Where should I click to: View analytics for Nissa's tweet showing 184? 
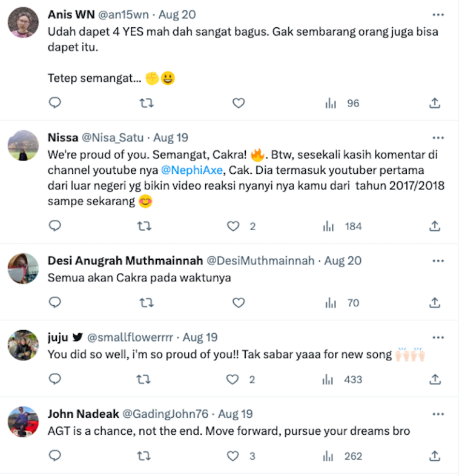[x=342, y=226]
